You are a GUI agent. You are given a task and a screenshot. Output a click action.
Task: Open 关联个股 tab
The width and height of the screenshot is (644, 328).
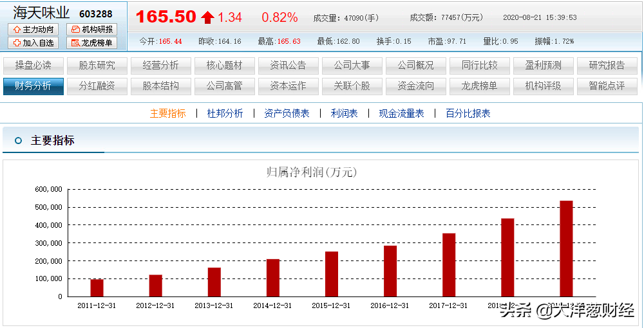(x=352, y=86)
